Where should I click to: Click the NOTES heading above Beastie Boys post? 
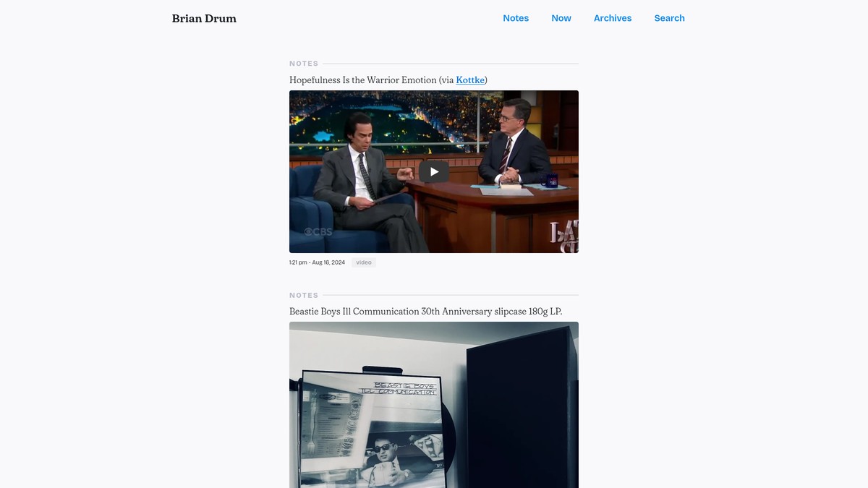pyautogui.click(x=304, y=295)
